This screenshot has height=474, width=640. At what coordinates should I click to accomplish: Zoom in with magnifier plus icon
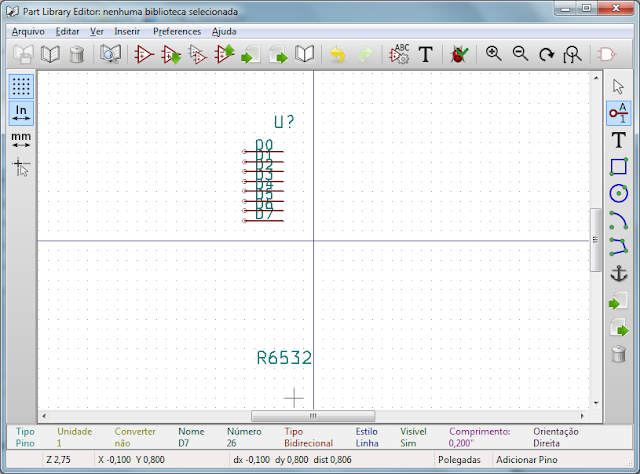tap(493, 54)
